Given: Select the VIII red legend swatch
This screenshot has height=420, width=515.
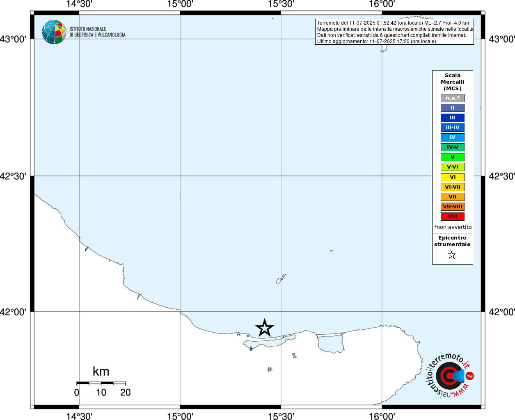Looking at the screenshot, I should point(453,217).
